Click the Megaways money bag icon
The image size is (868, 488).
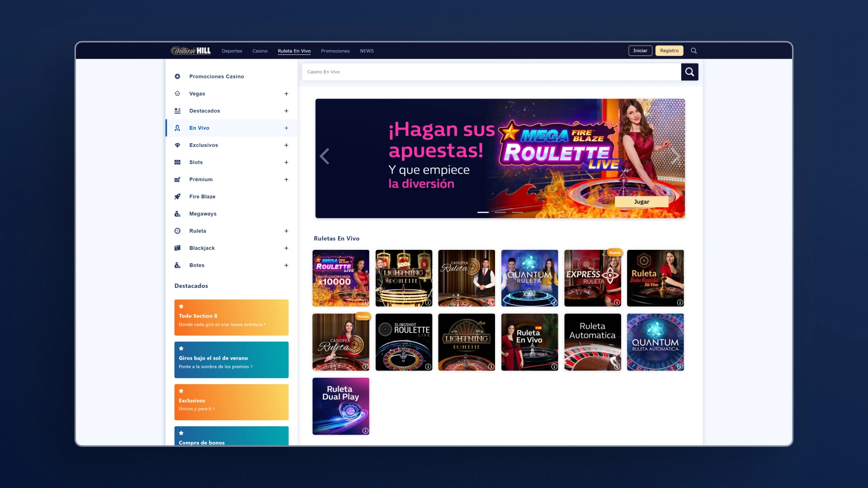tap(177, 214)
